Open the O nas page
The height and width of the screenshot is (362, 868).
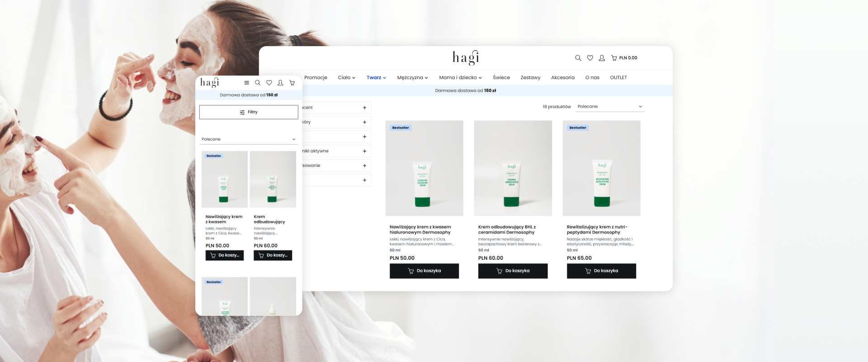(592, 78)
